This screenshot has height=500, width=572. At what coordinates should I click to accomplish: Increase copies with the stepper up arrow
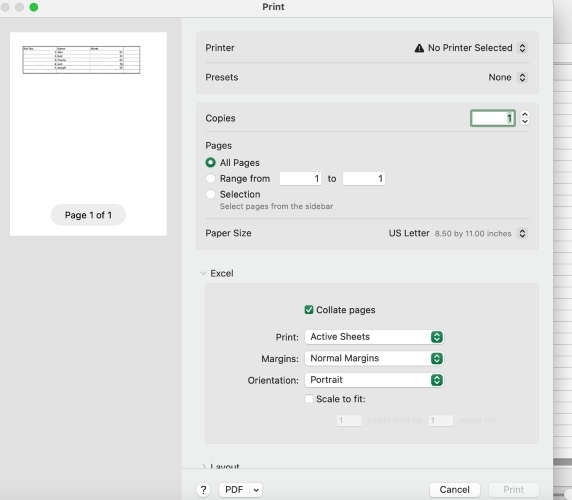coord(525,114)
